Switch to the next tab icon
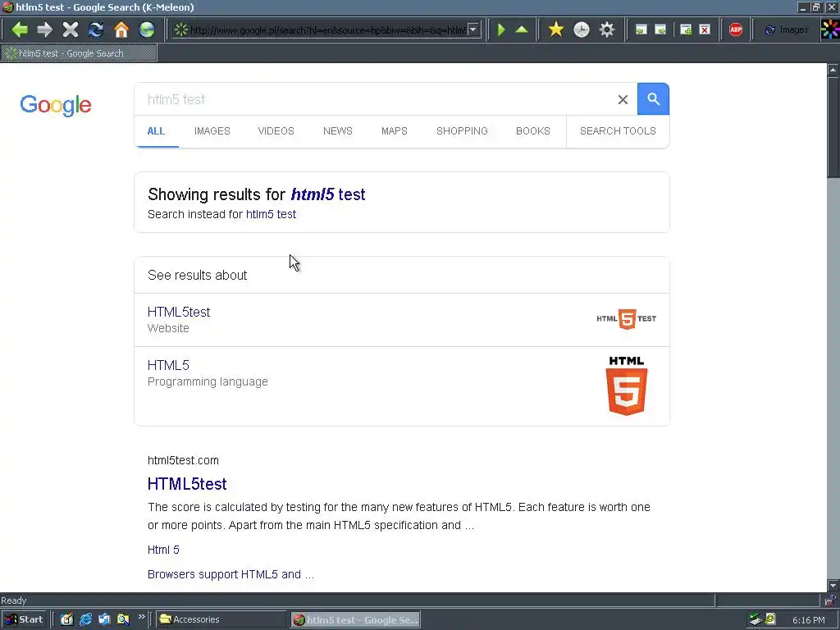Viewport: 840px width, 630px height. [661, 30]
